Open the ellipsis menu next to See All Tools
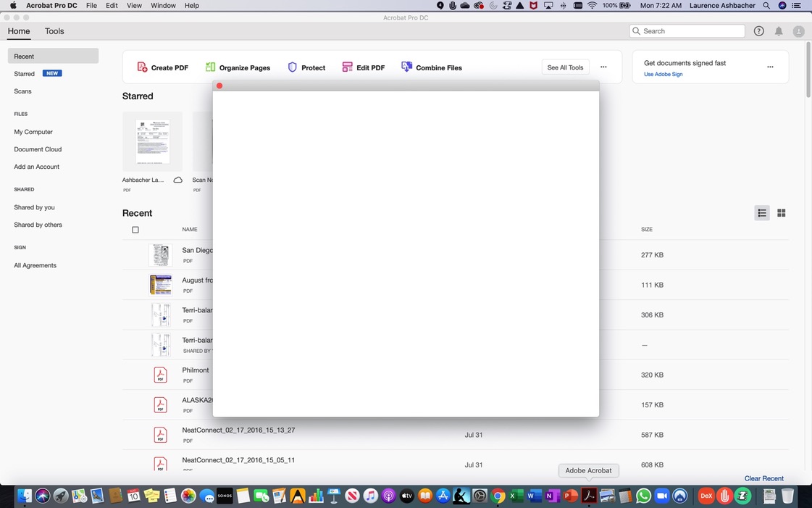The height and width of the screenshot is (508, 812). [603, 67]
